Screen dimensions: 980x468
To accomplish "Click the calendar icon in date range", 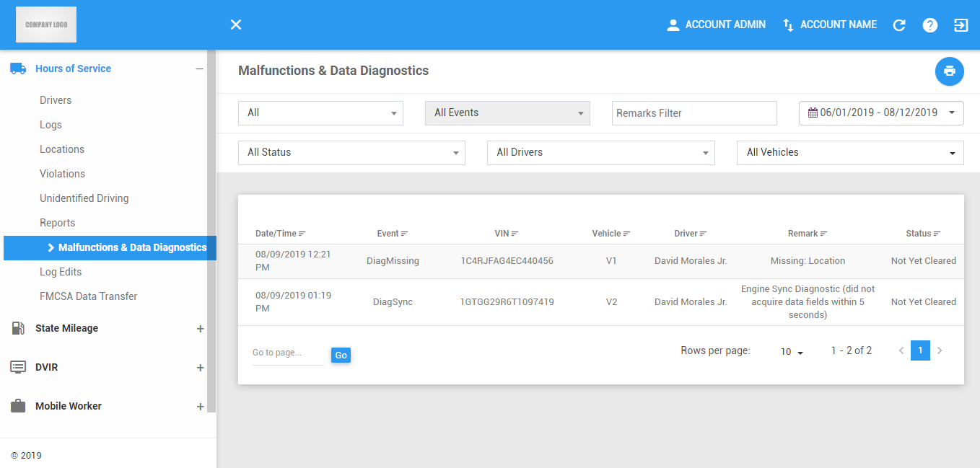I will point(813,112).
